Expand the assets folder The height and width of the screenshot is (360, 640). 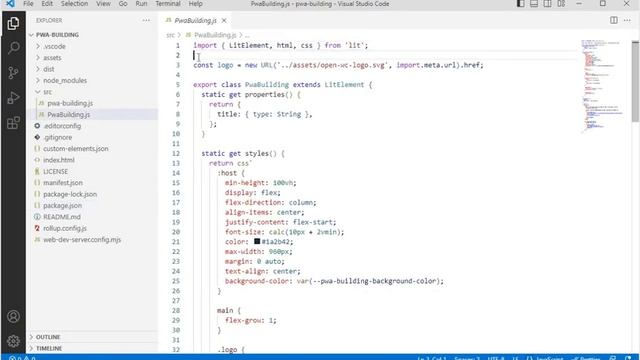click(52, 58)
